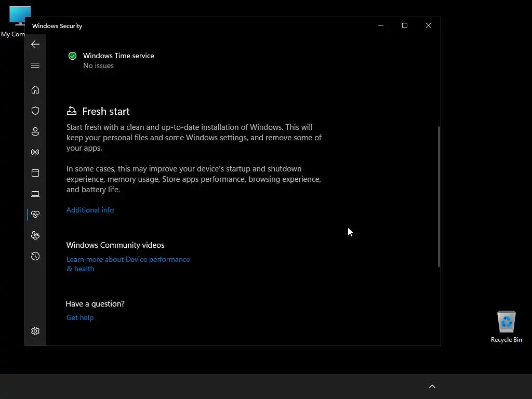The height and width of the screenshot is (399, 532).
Task: Minimize the Windows Security window
Action: coord(381,25)
